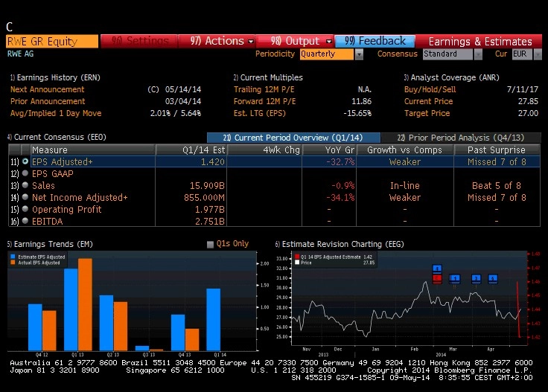
Task: Click the blue revision marker nearest the Apr label
Action: coord(492,278)
